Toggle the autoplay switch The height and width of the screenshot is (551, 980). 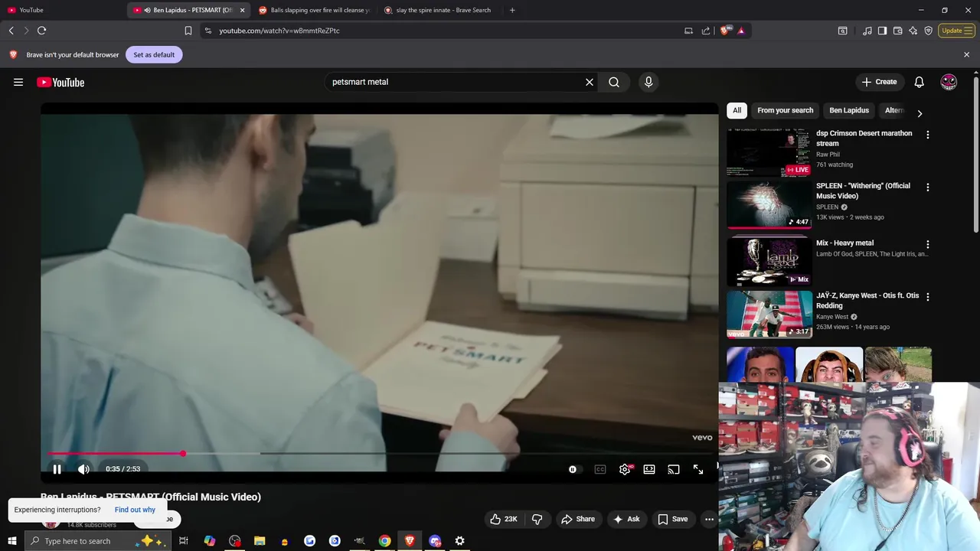point(574,469)
